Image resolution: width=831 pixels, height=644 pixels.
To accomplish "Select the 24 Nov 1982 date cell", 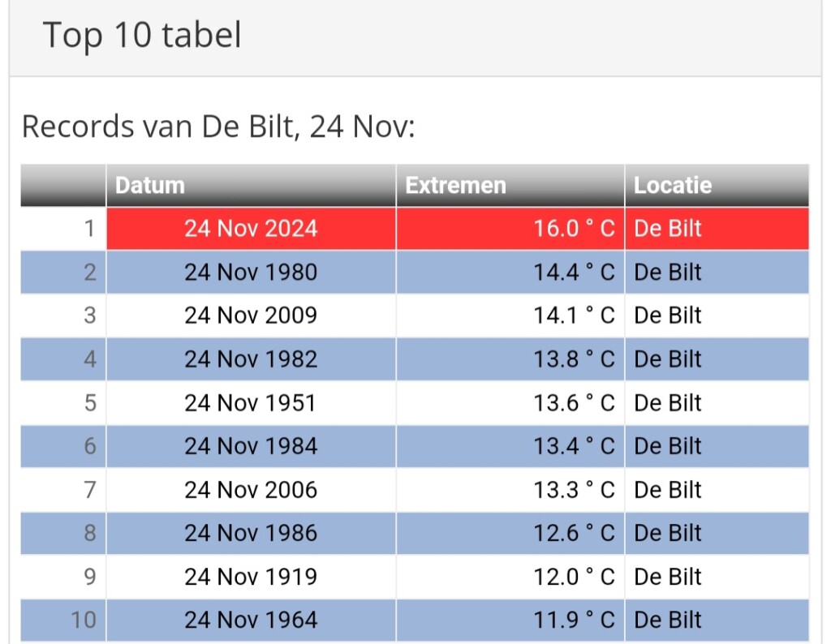I will 251,359.
